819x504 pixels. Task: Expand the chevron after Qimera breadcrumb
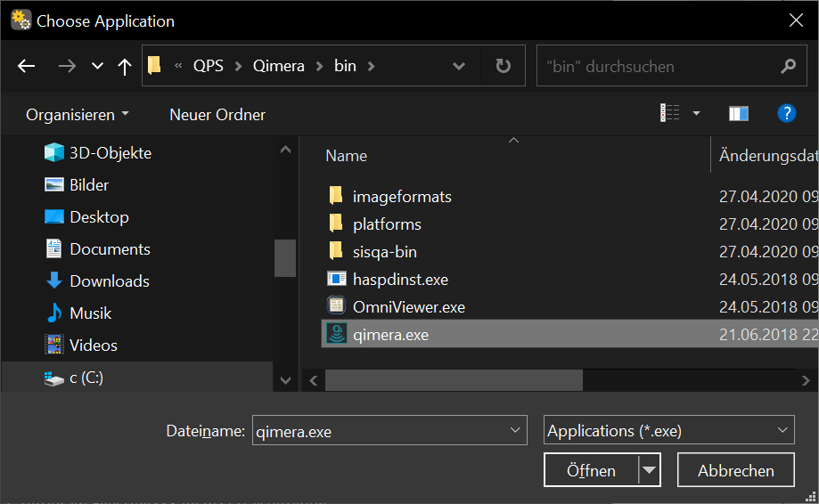pos(319,66)
